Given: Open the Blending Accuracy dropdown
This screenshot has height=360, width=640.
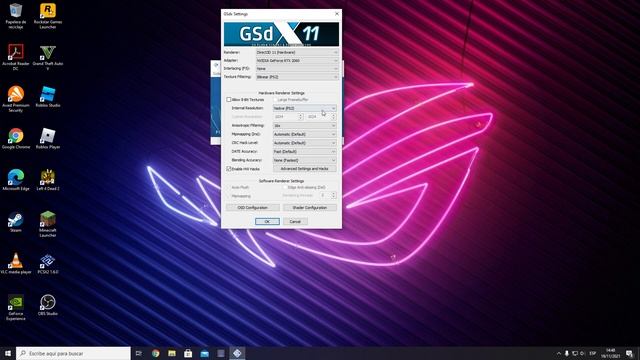Looking at the screenshot, I should point(304,160).
